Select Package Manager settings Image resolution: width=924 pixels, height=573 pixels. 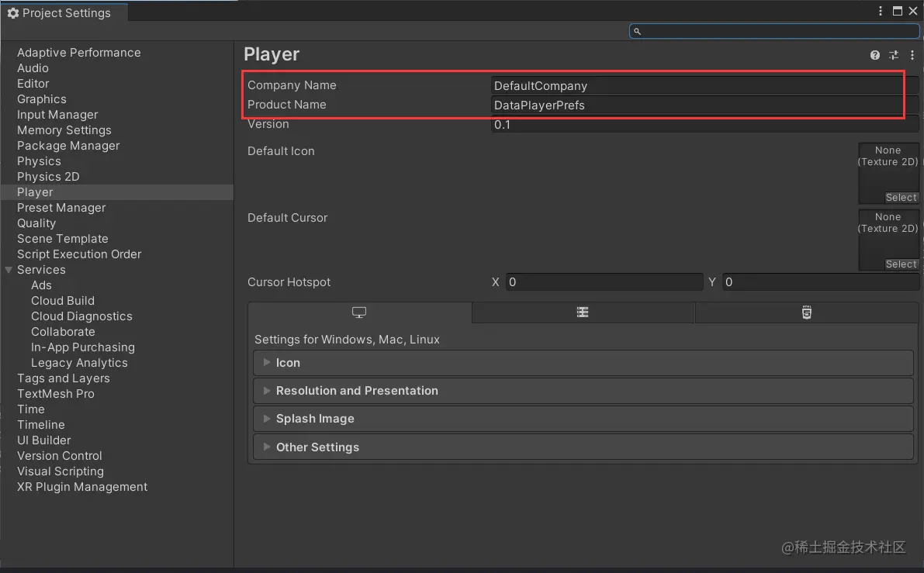pyautogui.click(x=68, y=146)
